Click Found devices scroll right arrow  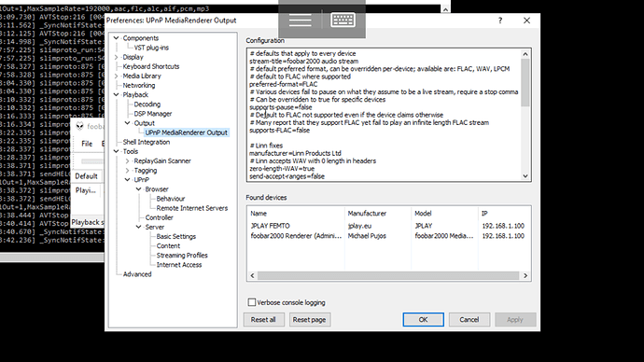(525, 276)
